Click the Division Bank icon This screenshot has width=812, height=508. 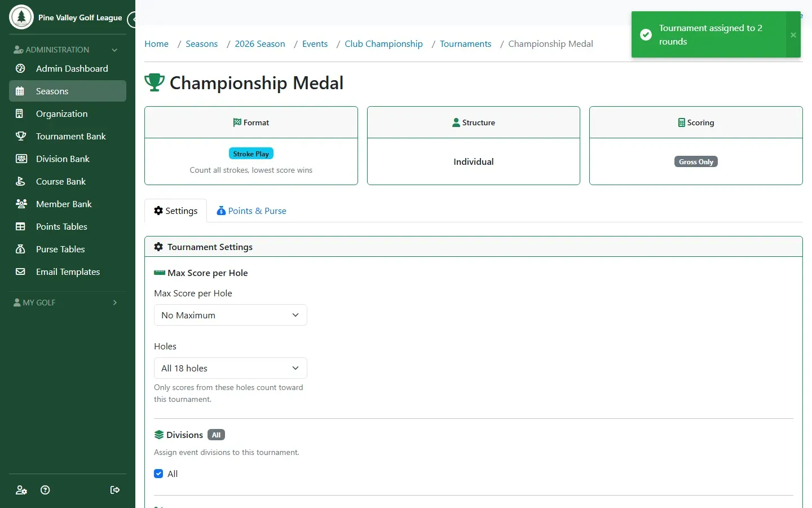(x=21, y=159)
